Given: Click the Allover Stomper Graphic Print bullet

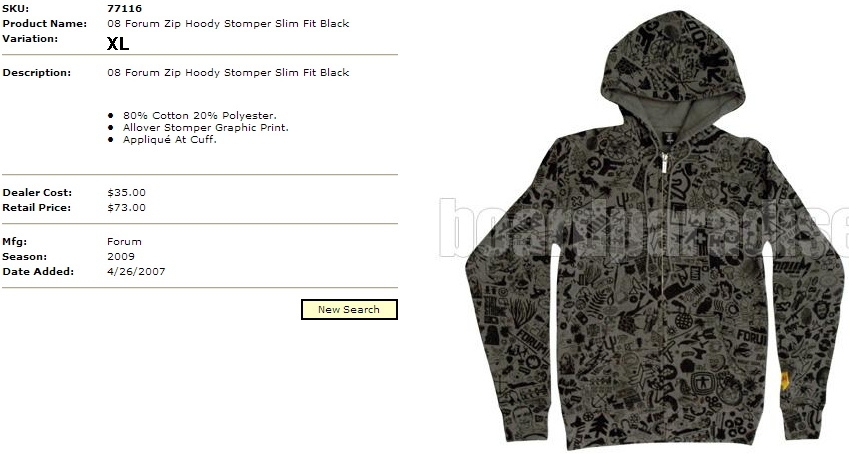Looking at the screenshot, I should pos(206,127).
